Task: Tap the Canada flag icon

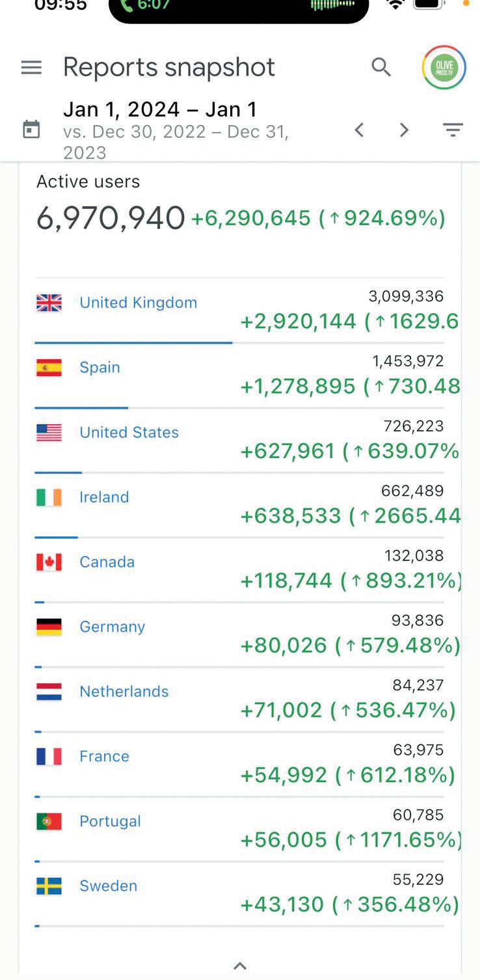Action: [x=49, y=562]
